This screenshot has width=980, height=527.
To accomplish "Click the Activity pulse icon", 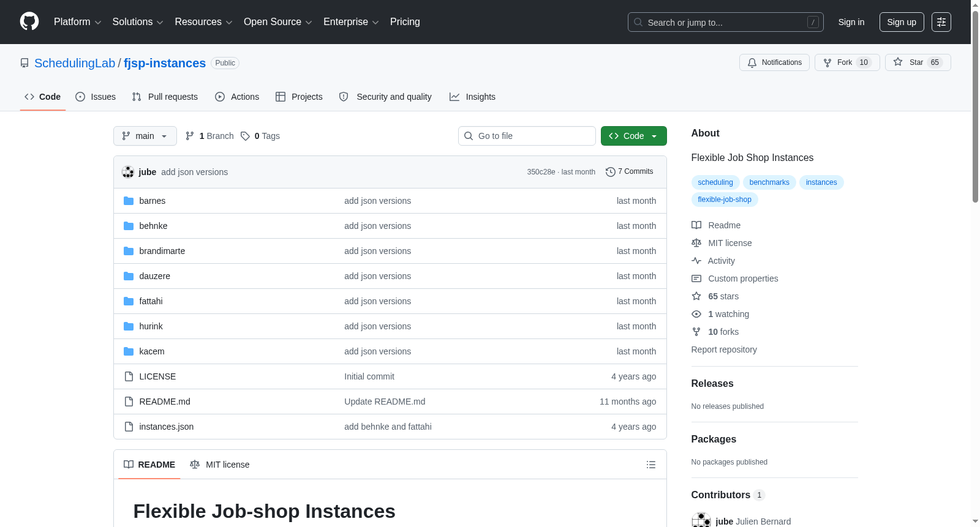I will click(696, 261).
